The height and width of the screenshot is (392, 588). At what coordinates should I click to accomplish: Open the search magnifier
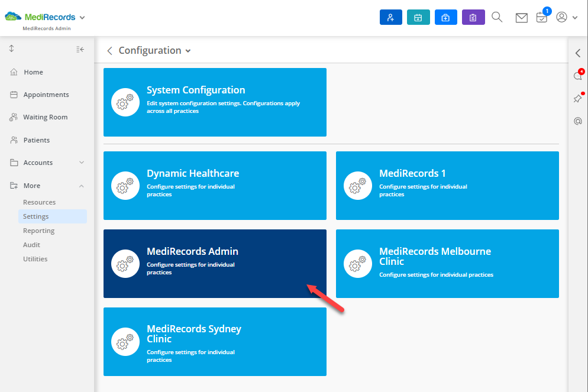pos(497,17)
